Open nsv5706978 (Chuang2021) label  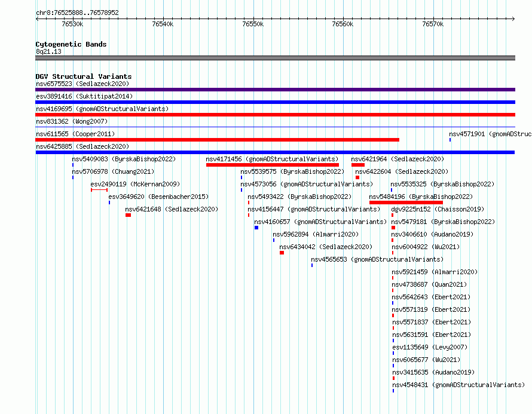(113, 171)
